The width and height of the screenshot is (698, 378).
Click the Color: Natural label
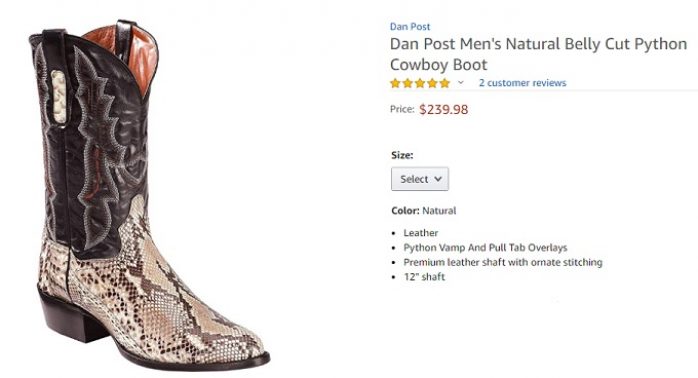pyautogui.click(x=424, y=211)
